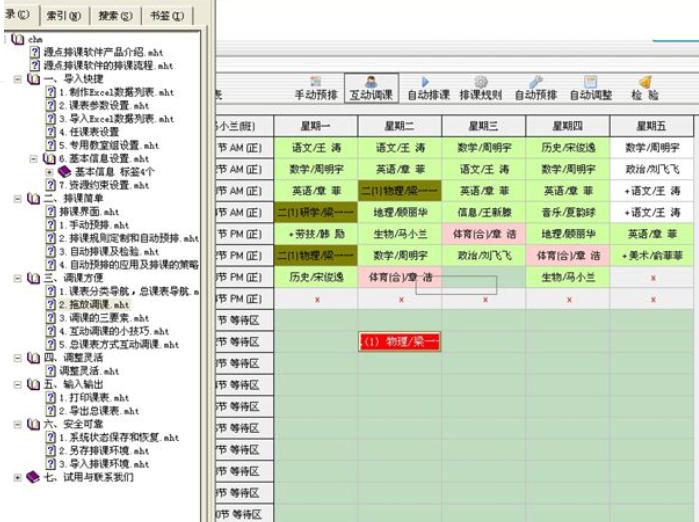The height and width of the screenshot is (522, 699).
Task: Select red dragged block (1)物理/梁一一
Action: tap(400, 342)
